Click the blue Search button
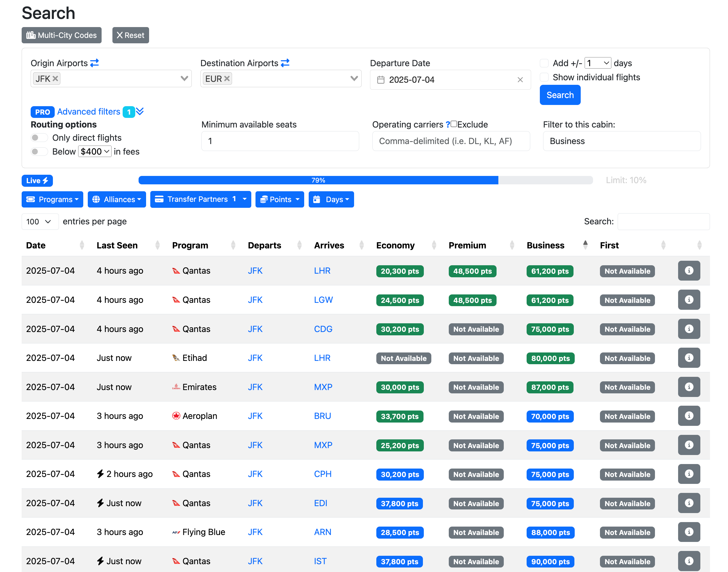This screenshot has height=572, width=728. point(560,95)
